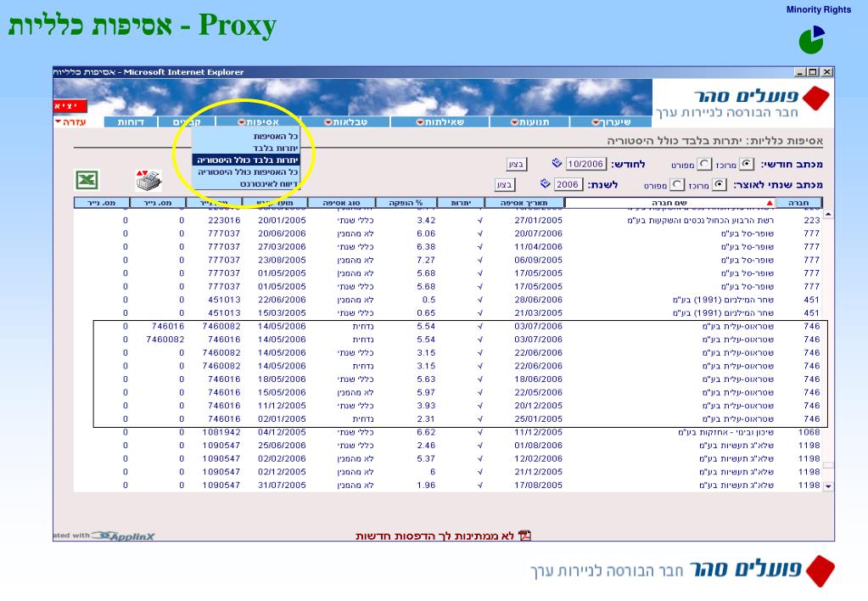Select מרוכז for מכתב חודשי
This screenshot has height=601, width=868.
(747, 164)
